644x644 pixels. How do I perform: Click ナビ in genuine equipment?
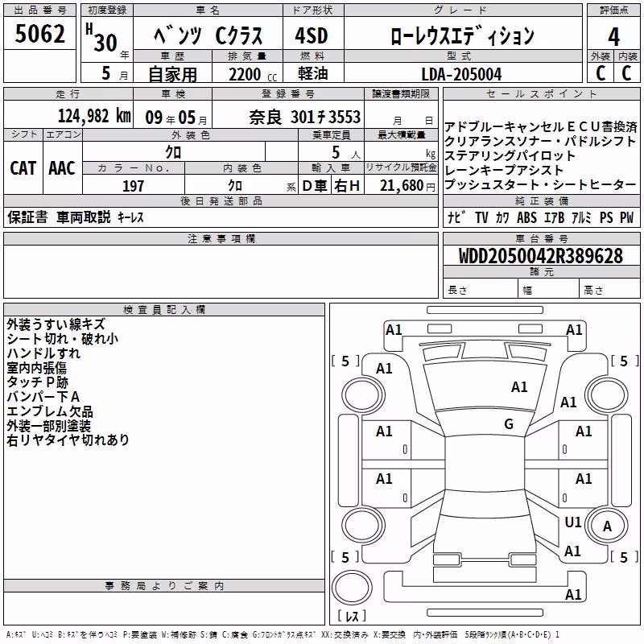click(457, 217)
